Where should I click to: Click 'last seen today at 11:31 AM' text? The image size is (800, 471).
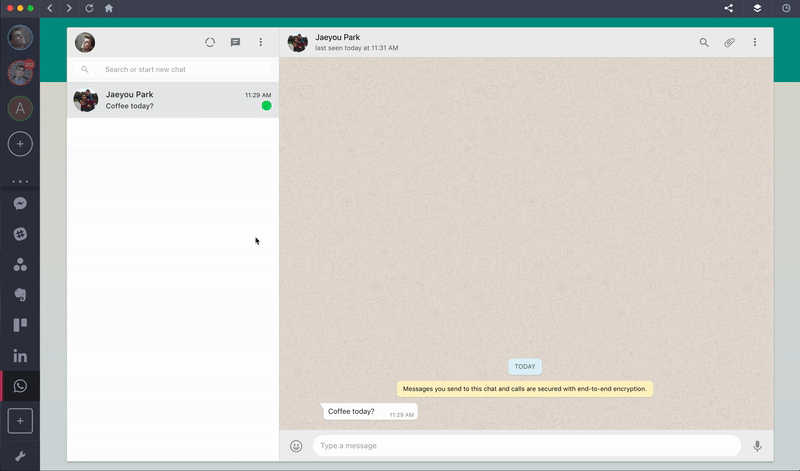pos(357,48)
